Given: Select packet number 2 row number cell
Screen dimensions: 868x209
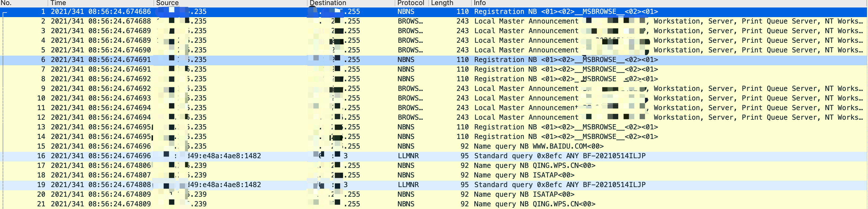Looking at the screenshot, I should [43, 21].
